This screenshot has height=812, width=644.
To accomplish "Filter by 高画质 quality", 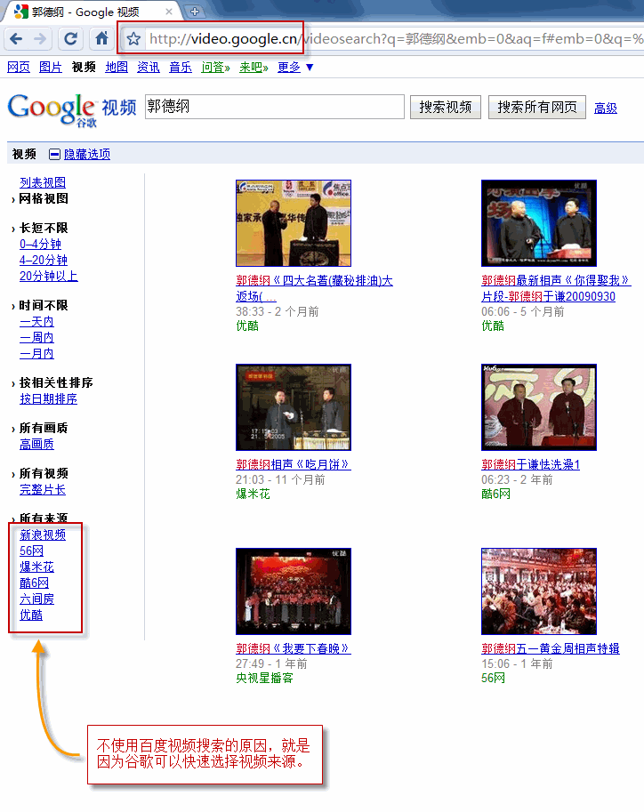I will [x=36, y=445].
